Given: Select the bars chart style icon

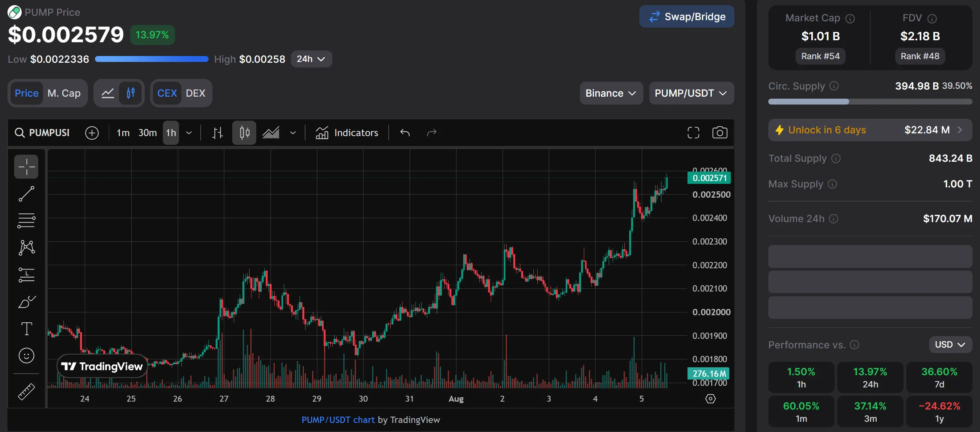Looking at the screenshot, I should pyautogui.click(x=217, y=133).
